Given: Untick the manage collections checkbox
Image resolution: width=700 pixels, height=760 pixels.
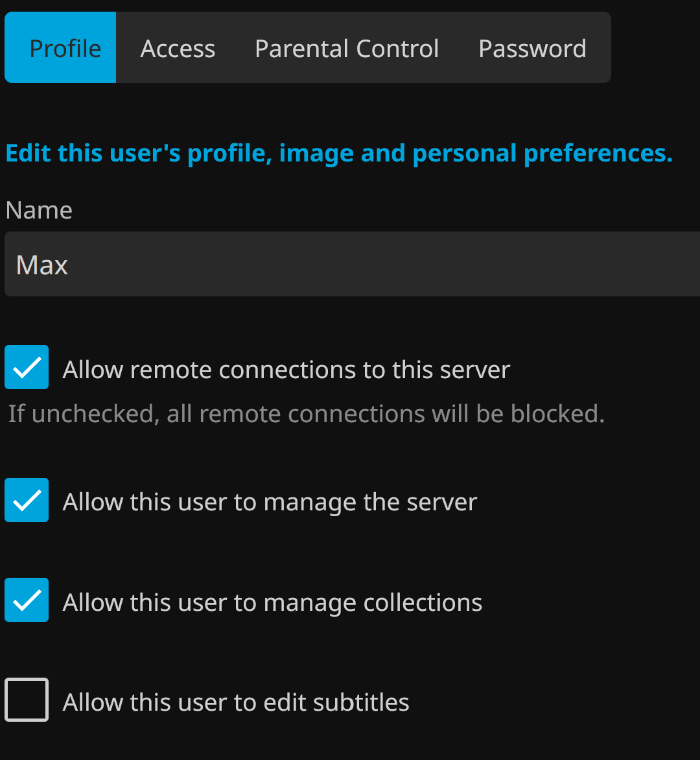Looking at the screenshot, I should (27, 600).
